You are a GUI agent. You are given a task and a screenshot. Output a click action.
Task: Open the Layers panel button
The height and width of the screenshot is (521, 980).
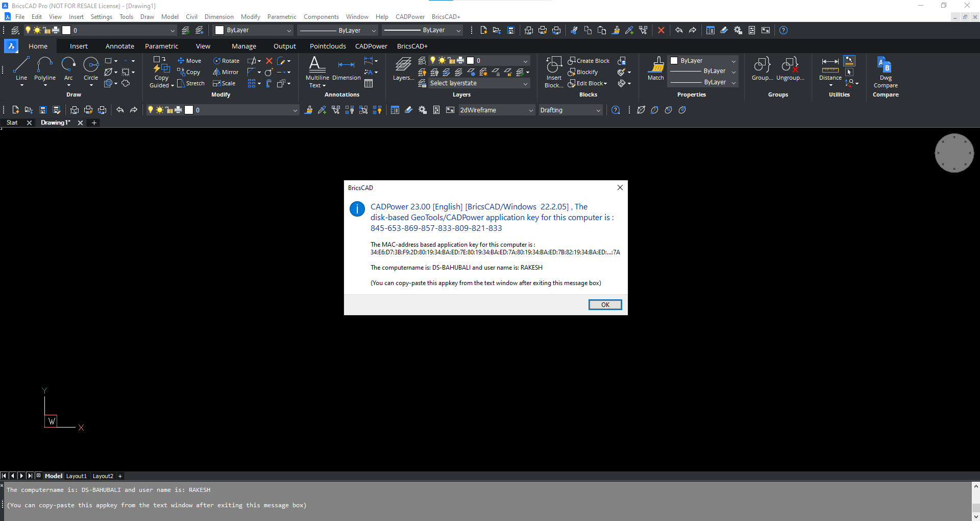403,68
